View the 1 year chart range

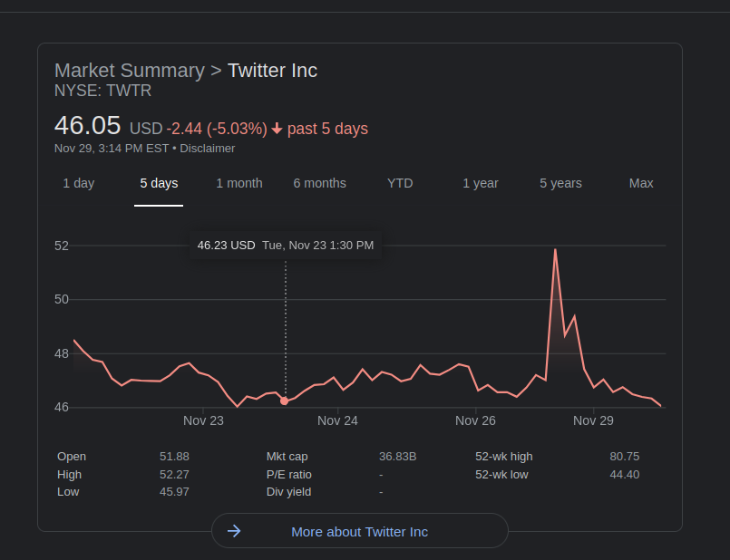[481, 183]
